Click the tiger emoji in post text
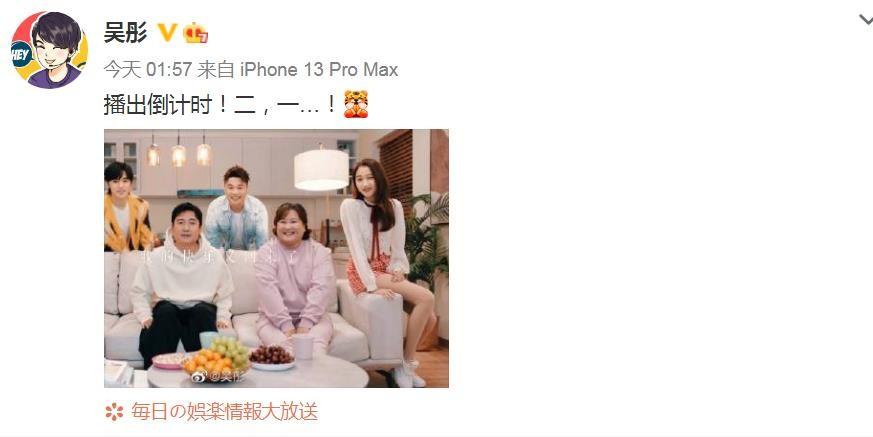Screen dimensions: 873x437 tap(355, 104)
